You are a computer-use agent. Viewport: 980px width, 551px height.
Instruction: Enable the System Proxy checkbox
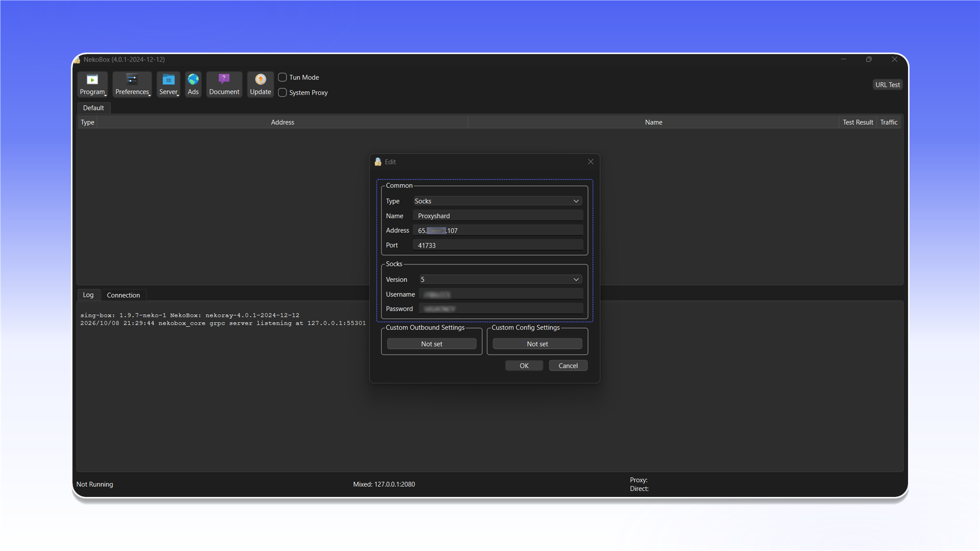[282, 93]
